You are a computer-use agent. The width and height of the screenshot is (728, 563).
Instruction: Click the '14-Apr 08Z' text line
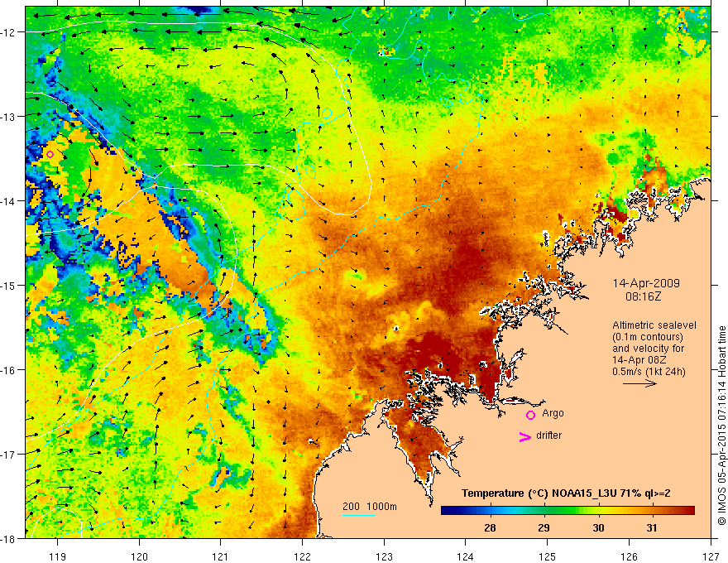[640, 360]
